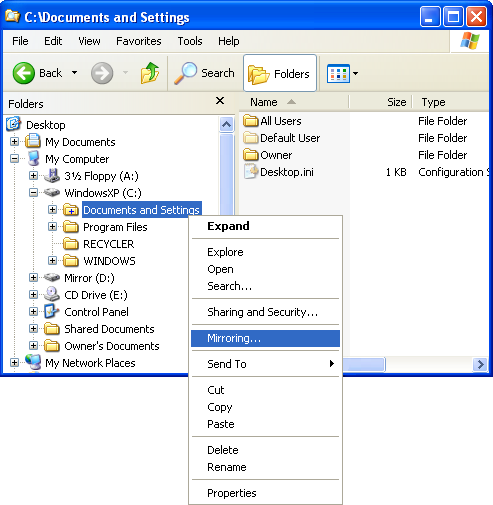Click the Forward arrow icon
This screenshot has height=505, width=493.
click(102, 73)
